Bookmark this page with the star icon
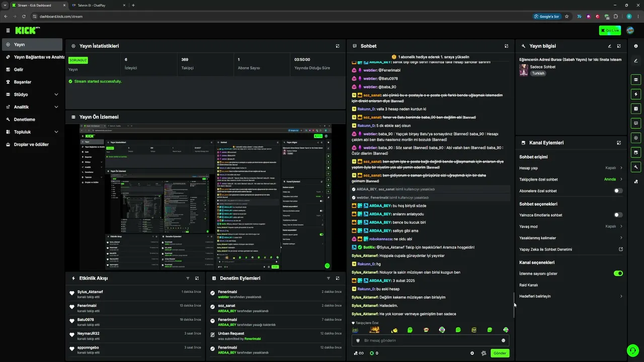Image resolution: width=644 pixels, height=362 pixels. click(567, 16)
